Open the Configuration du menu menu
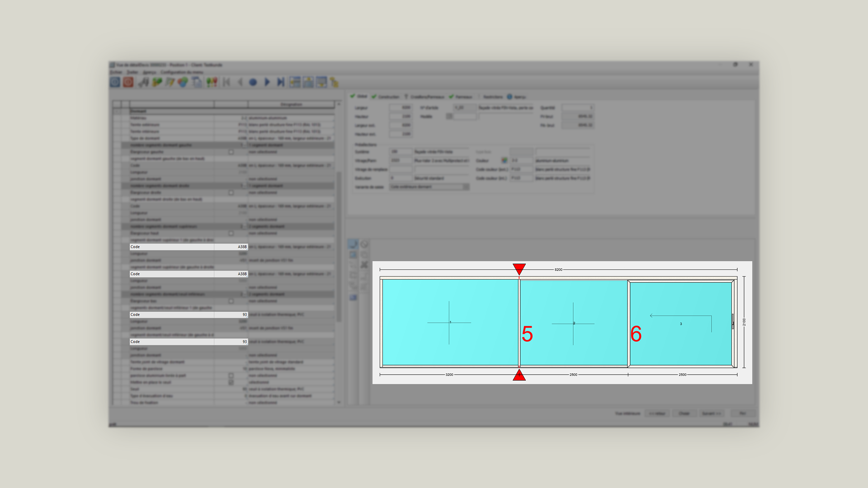 182,72
